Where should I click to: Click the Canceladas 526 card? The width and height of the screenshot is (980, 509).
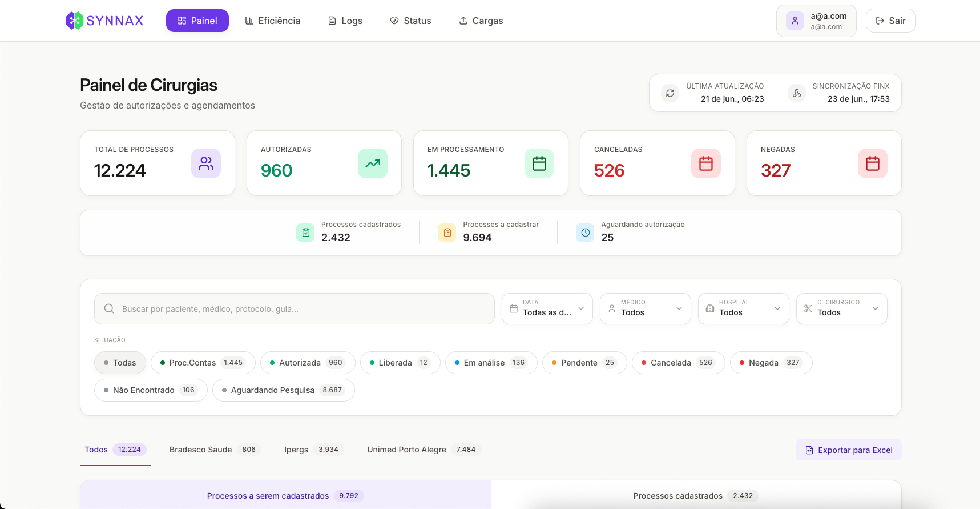[658, 163]
